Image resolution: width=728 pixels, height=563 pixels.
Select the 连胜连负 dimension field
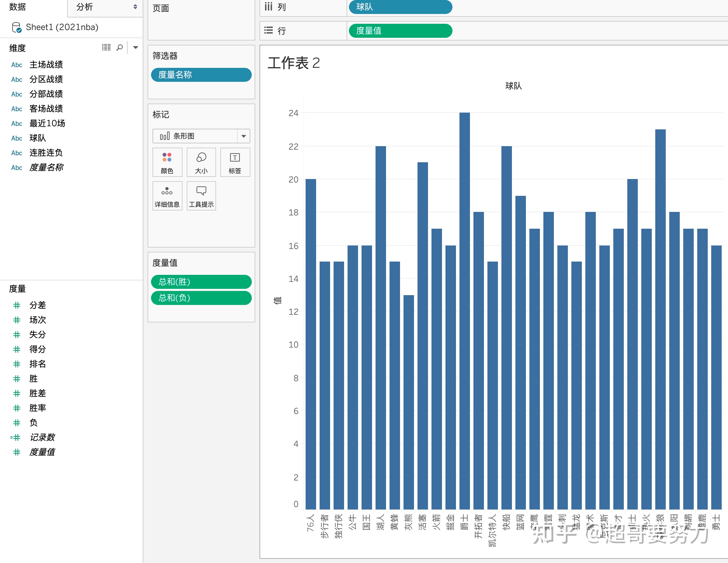point(46,153)
